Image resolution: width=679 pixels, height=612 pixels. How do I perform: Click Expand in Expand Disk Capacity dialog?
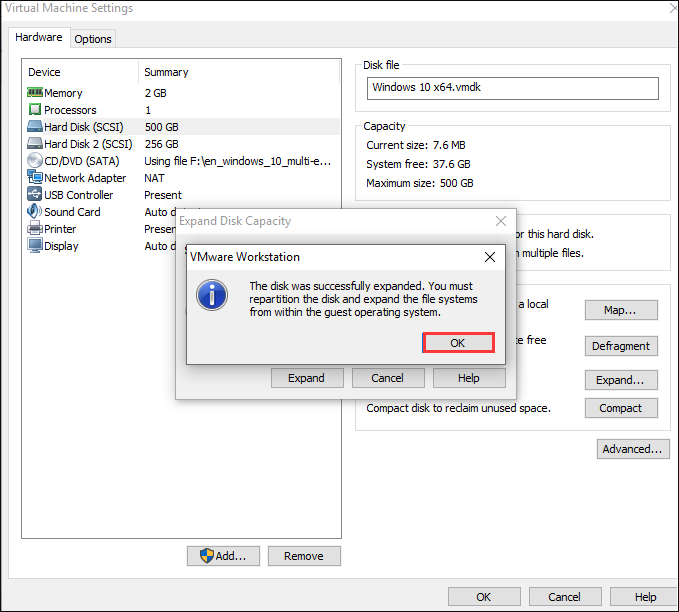[307, 378]
